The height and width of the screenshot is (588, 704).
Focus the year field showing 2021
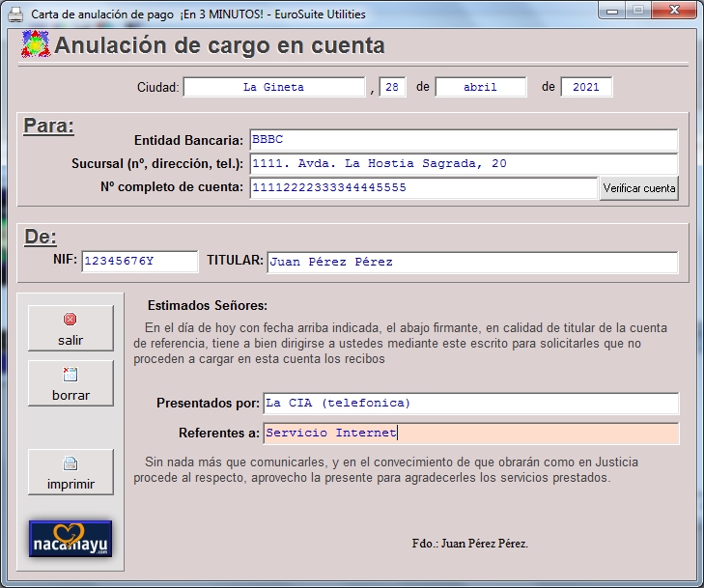point(585,87)
